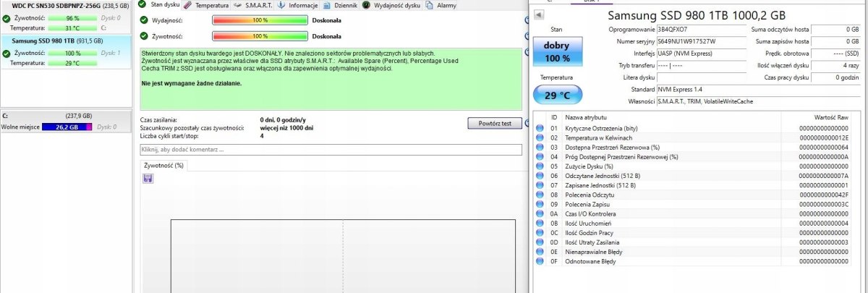Click the status orb for Temperatura w Kelwinach
The height and width of the screenshot is (293, 868).
540,137
